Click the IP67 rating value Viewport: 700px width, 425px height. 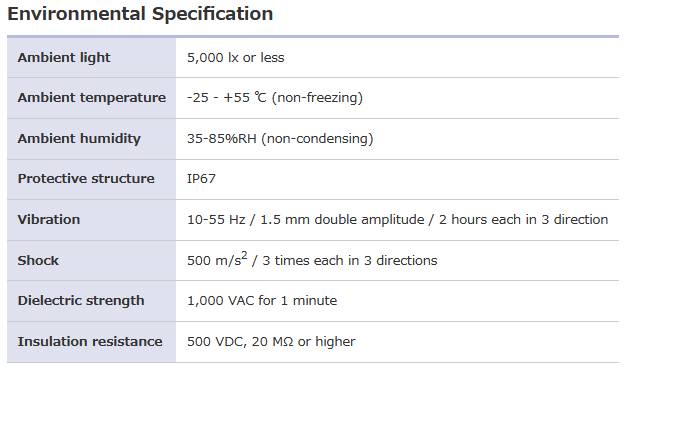(201, 179)
